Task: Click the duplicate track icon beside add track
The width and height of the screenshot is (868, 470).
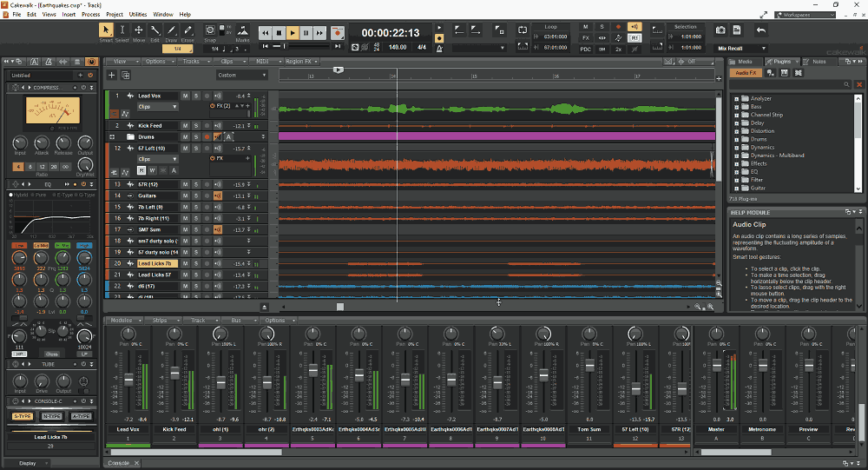Action: pyautogui.click(x=125, y=75)
